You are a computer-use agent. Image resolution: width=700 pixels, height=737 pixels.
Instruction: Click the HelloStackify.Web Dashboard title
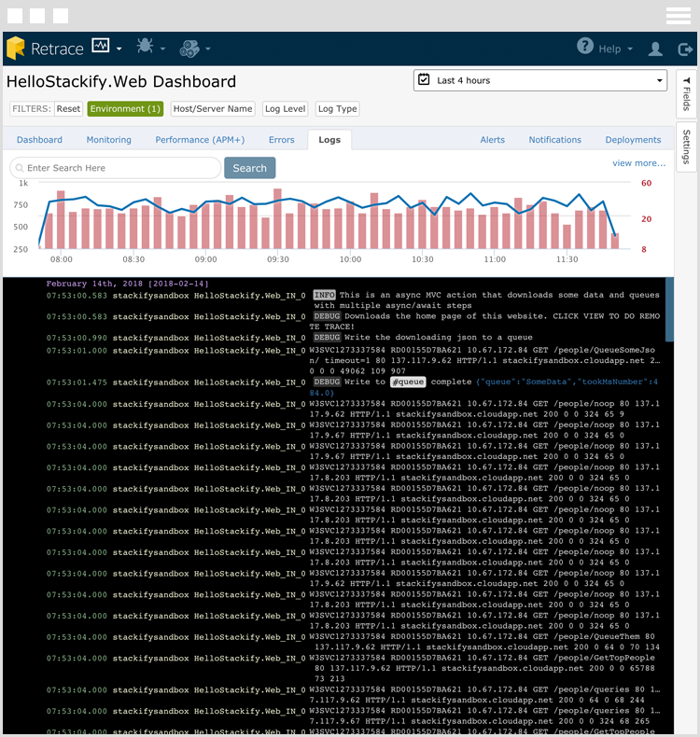[121, 81]
